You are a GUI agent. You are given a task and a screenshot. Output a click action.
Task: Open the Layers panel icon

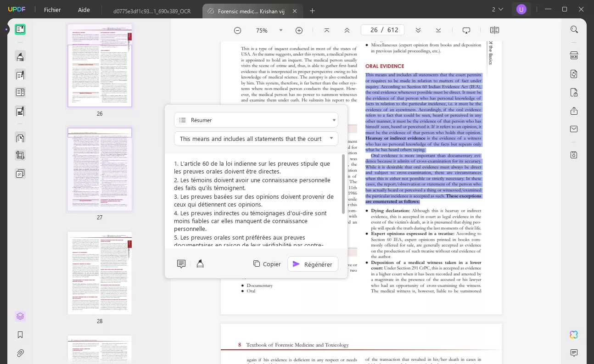(20, 317)
